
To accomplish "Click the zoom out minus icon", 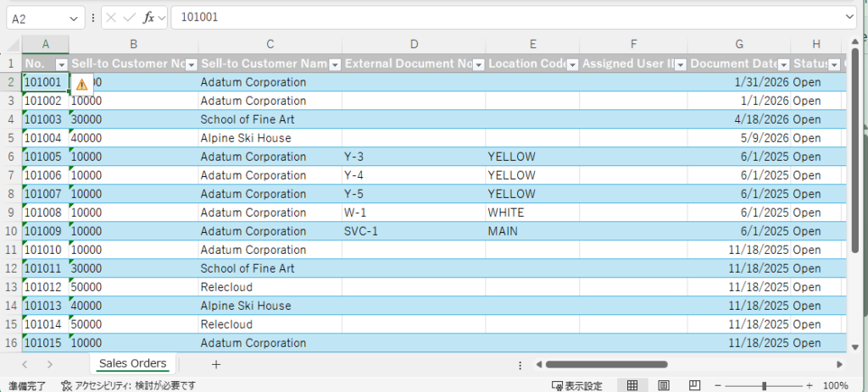I will 719,385.
